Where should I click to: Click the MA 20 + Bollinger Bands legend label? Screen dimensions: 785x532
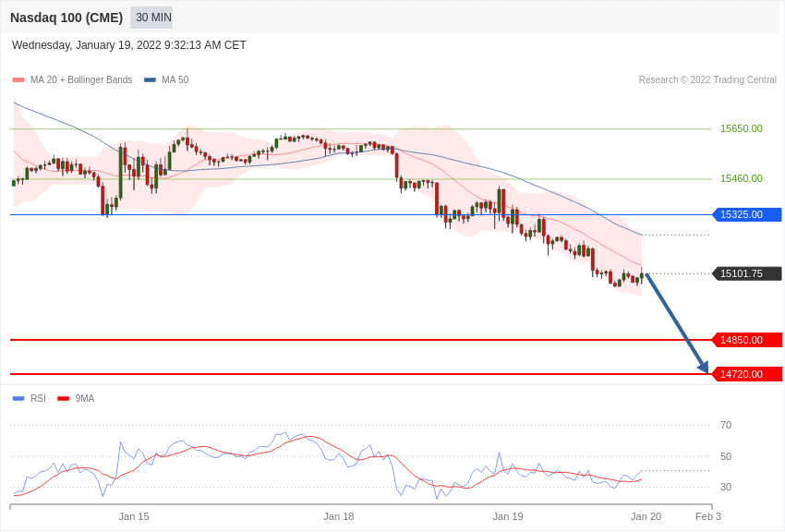pos(81,80)
